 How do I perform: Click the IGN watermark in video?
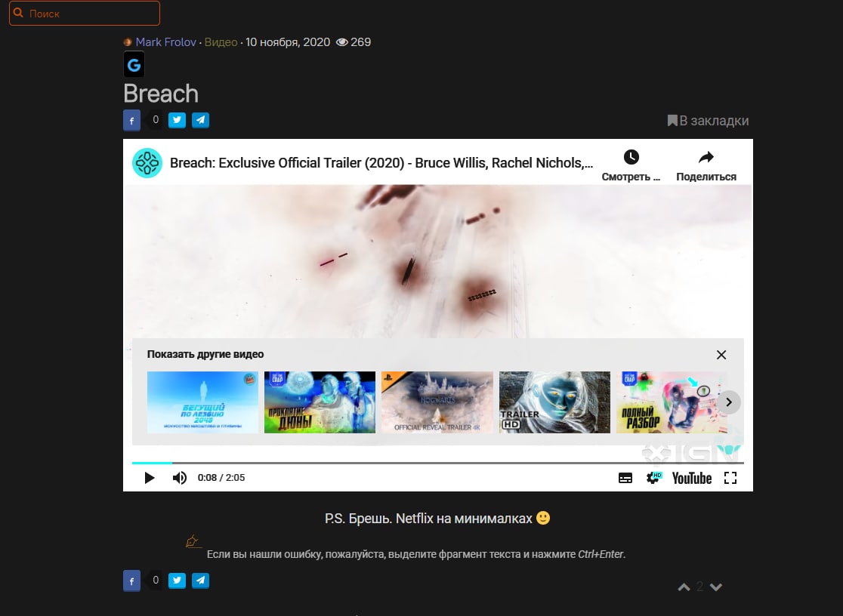point(692,452)
